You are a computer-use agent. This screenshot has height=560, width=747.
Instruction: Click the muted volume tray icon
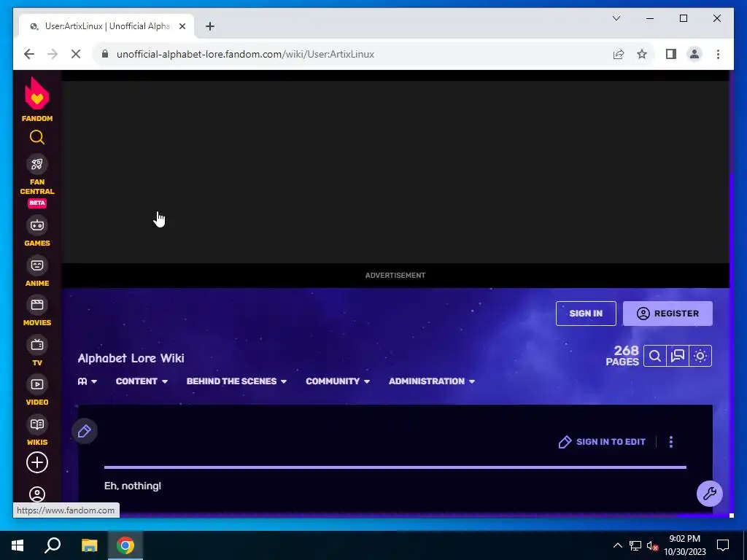(652, 545)
